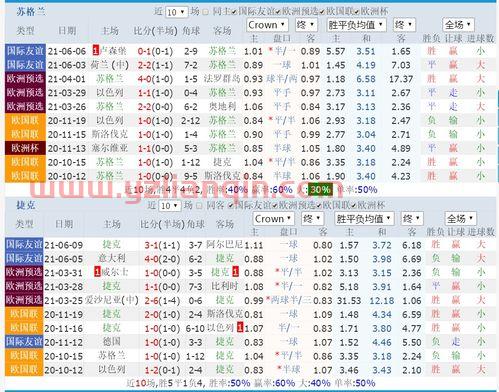
Task: Click 欧洲预选 tag on 21-03-25 row
Action: coord(24,300)
